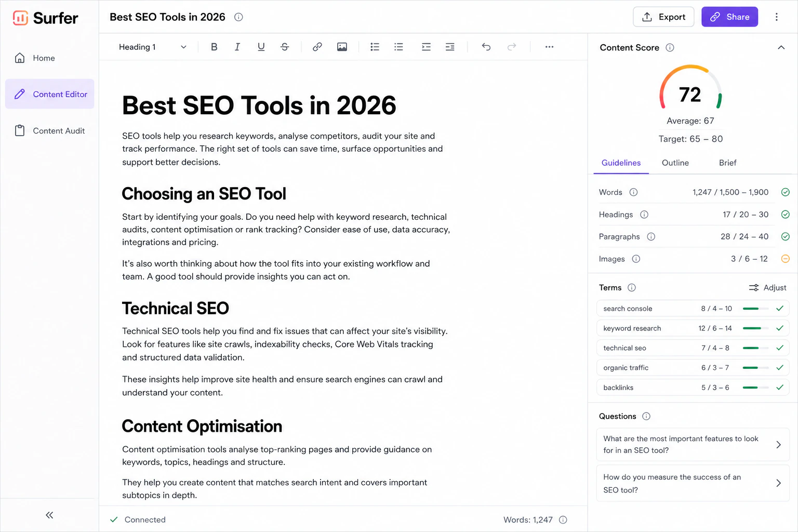
Task: Collapse the sidebar with double chevron
Action: coord(49,515)
